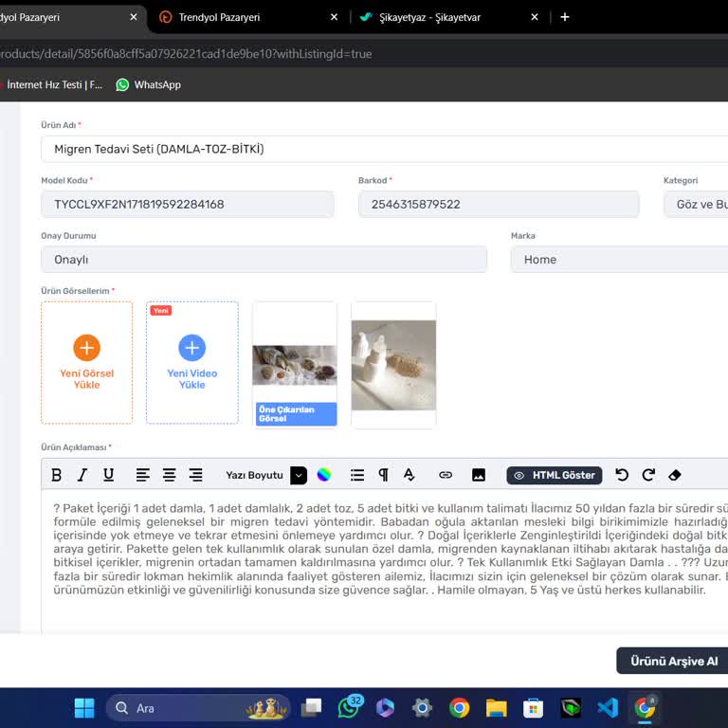Toggle HTML Göster view

[x=555, y=475]
